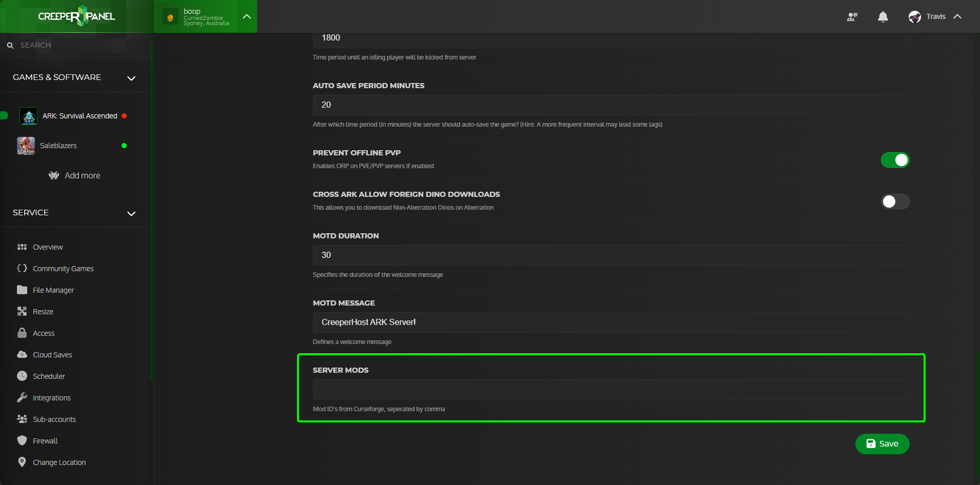This screenshot has width=980, height=485.
Task: Collapse the Games & Software section
Action: (131, 78)
